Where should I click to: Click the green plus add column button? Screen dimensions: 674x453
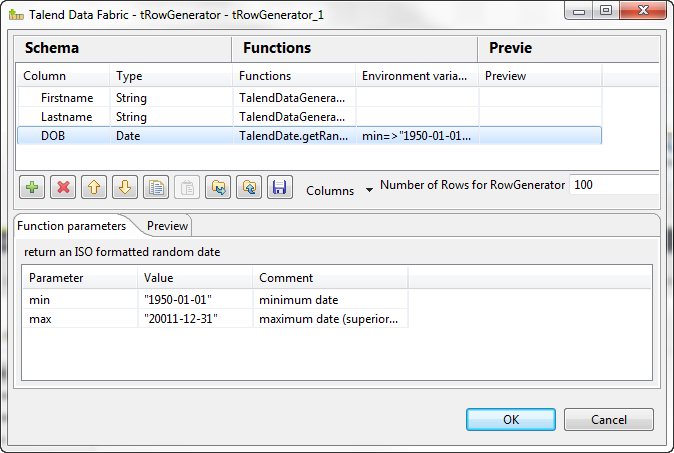coord(31,186)
